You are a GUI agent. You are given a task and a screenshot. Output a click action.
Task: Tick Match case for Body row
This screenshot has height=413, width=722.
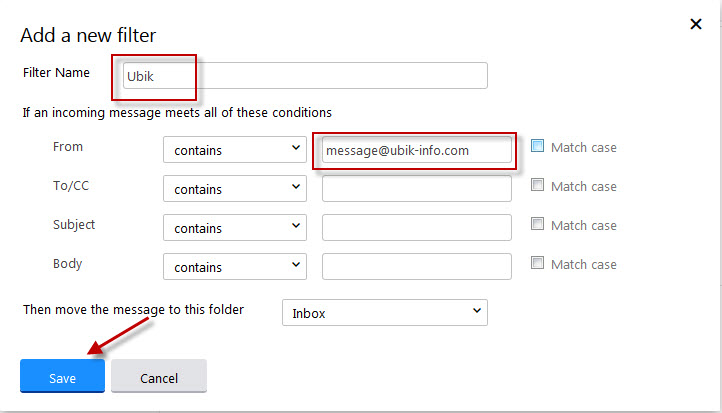tap(538, 263)
